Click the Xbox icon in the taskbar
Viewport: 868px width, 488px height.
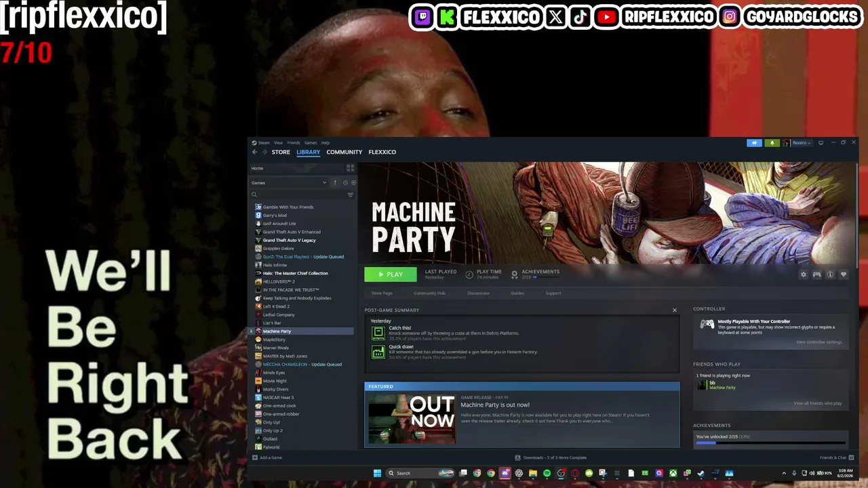pyautogui.click(x=673, y=473)
